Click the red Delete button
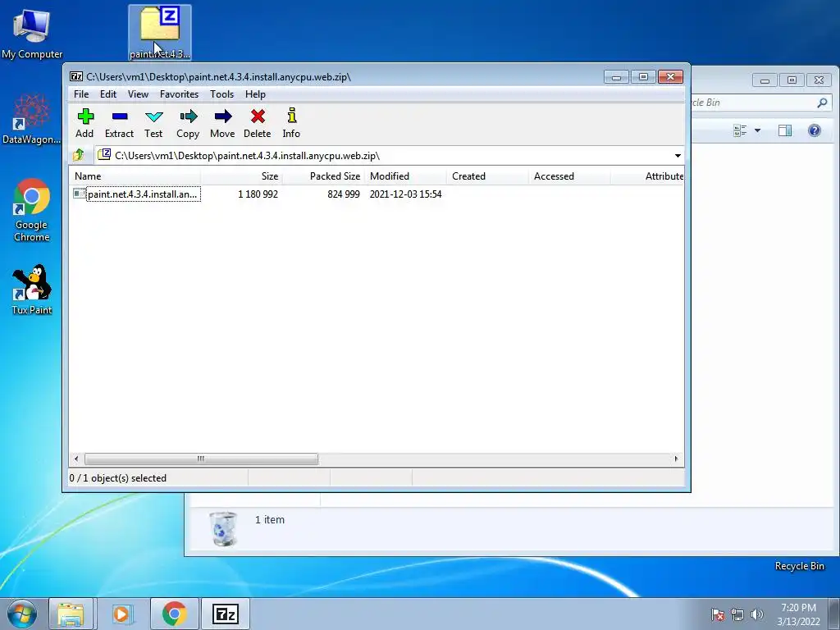This screenshot has width=840, height=630. [x=257, y=123]
